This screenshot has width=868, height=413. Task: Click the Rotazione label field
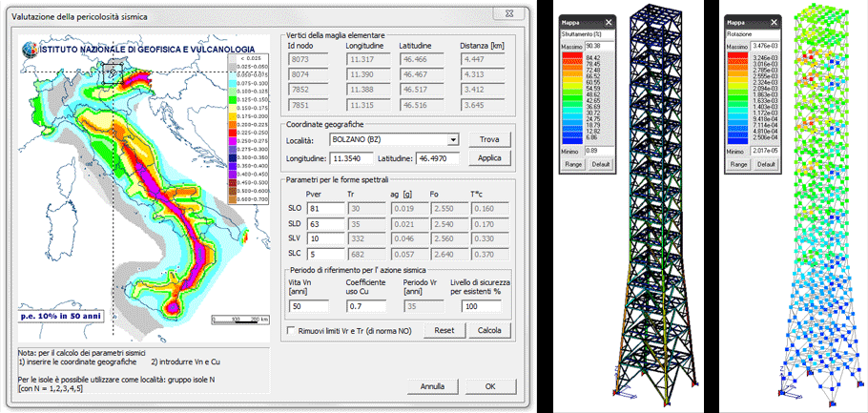(753, 34)
